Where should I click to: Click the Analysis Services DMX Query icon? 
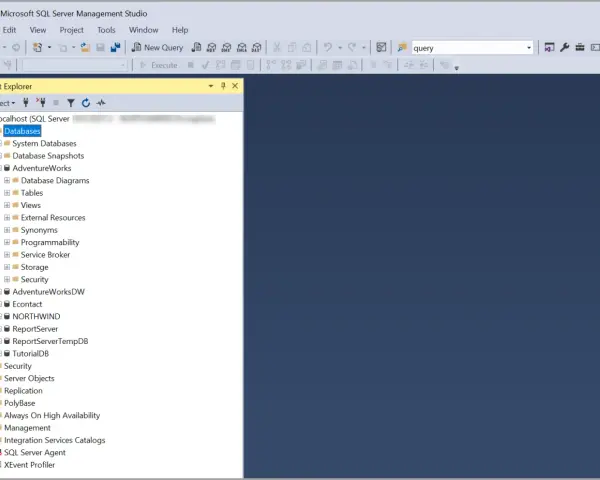[x=227, y=47]
